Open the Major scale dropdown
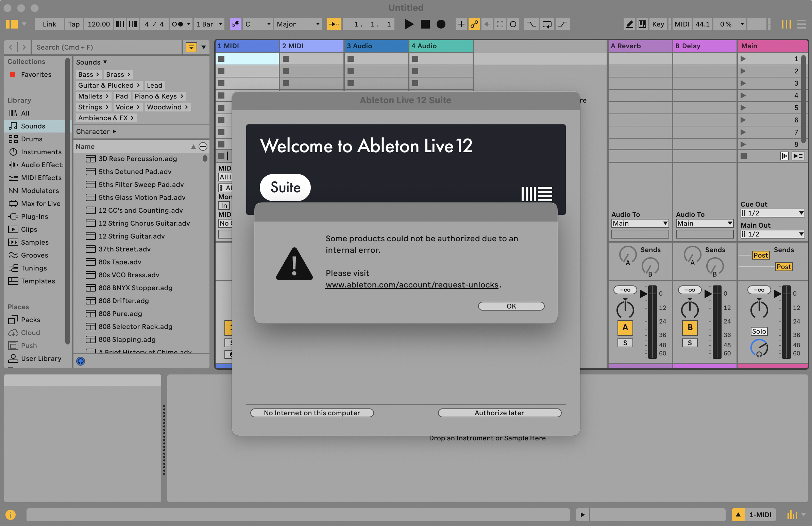Image resolution: width=812 pixels, height=526 pixels. point(298,24)
